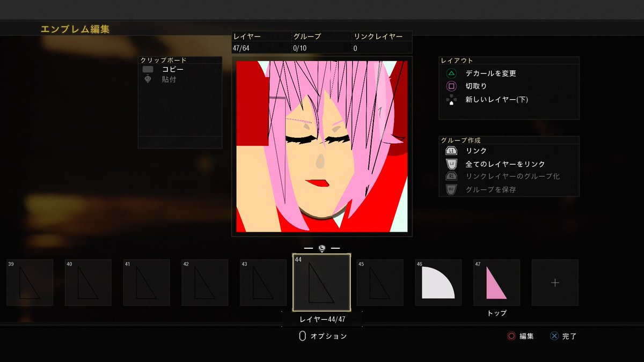This screenshot has width=644, height=362.
Task: Click the greyed リンクレイヤーのグループ化 option
Action: [513, 176]
